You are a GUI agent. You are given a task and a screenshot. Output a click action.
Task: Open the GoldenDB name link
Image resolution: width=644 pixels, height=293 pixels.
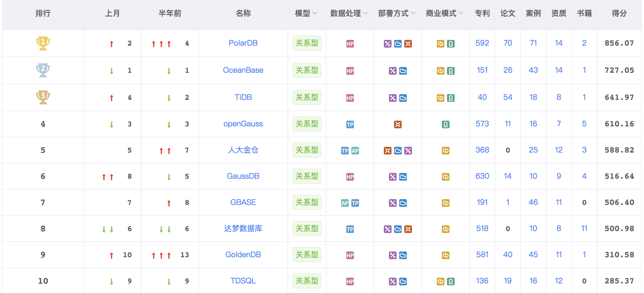(243, 255)
